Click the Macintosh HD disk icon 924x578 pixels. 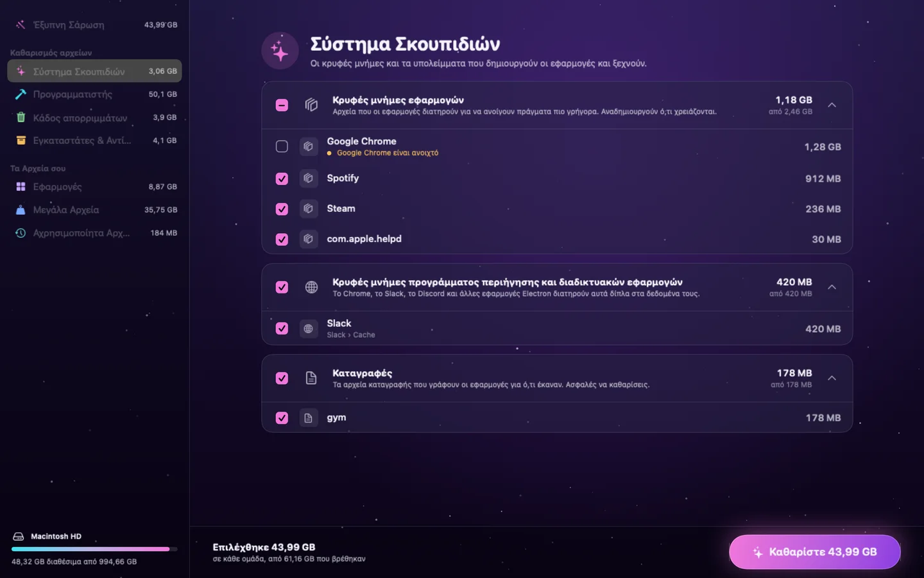point(19,536)
